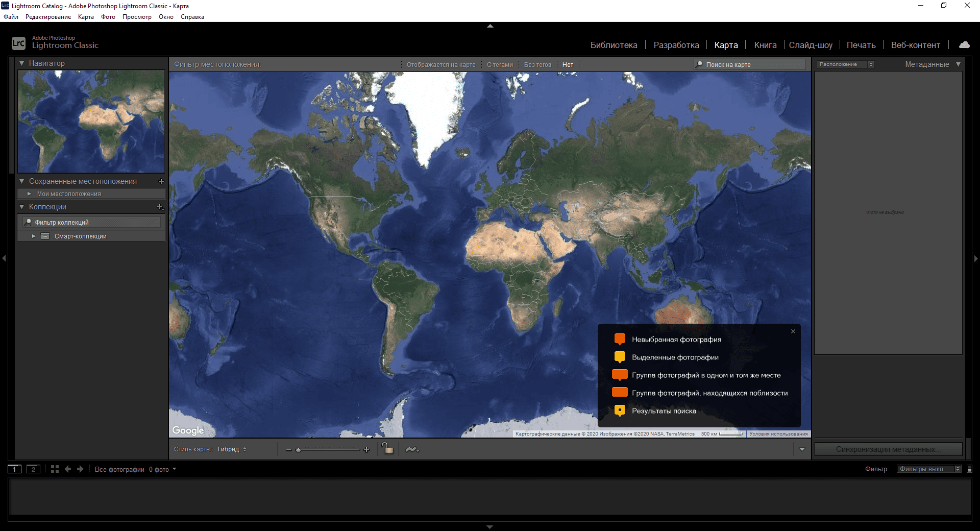Open the Файл menu
This screenshot has height=531, width=980.
(x=11, y=17)
